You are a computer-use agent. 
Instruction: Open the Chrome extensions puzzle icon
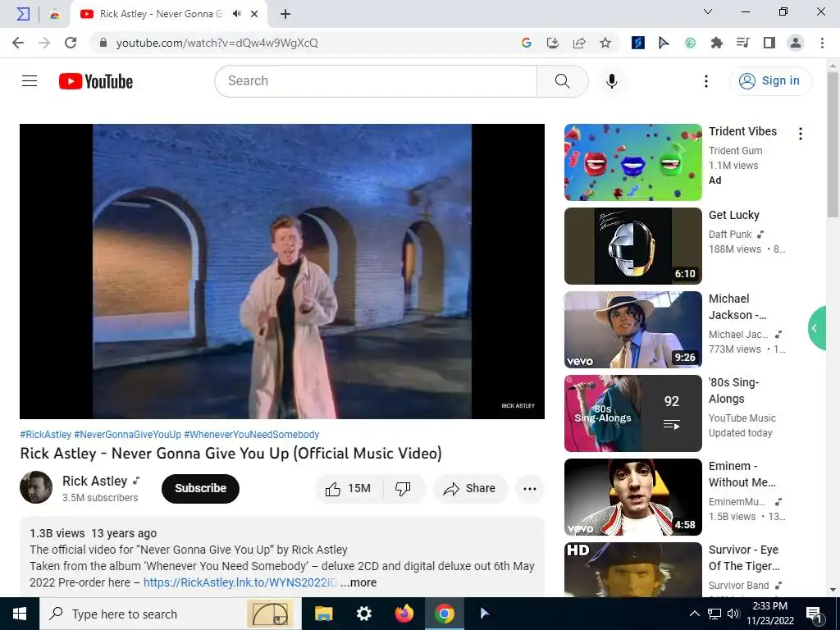point(716,43)
